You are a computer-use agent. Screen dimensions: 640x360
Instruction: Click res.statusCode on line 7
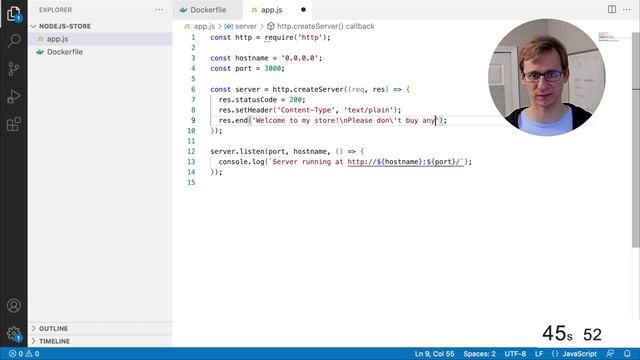pos(248,100)
